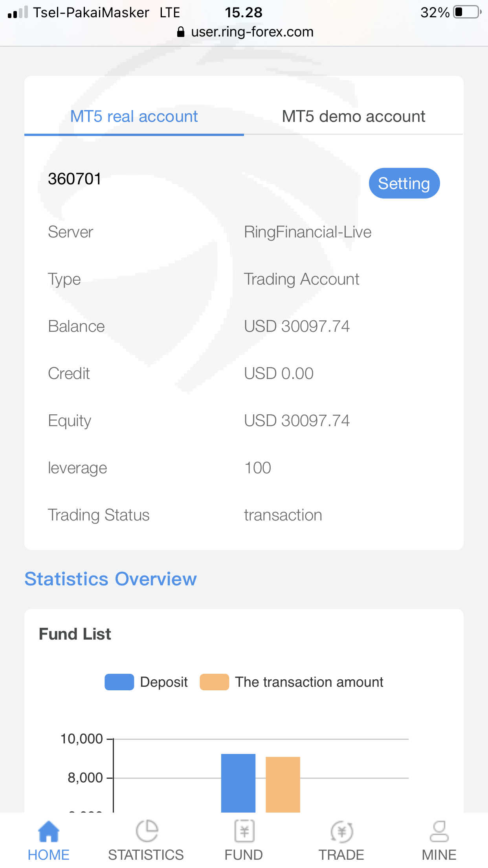The image size is (488, 868).
Task: Tap account number 360701
Action: (75, 179)
